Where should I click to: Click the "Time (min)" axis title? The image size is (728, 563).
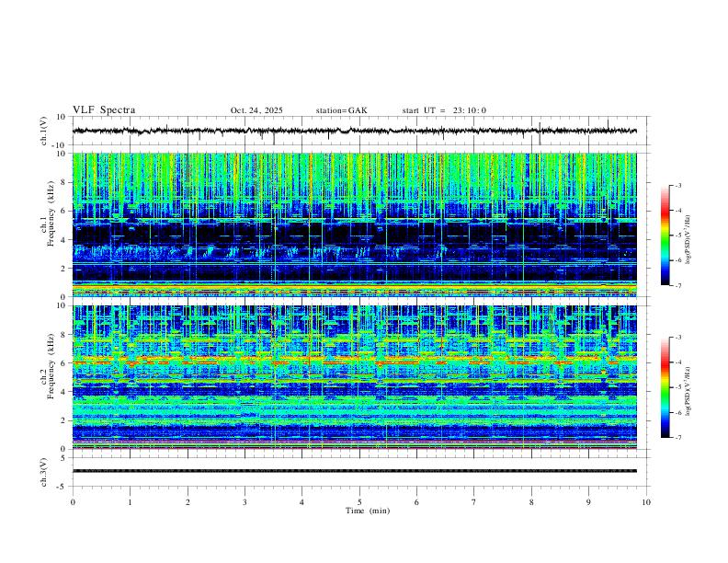(368, 511)
